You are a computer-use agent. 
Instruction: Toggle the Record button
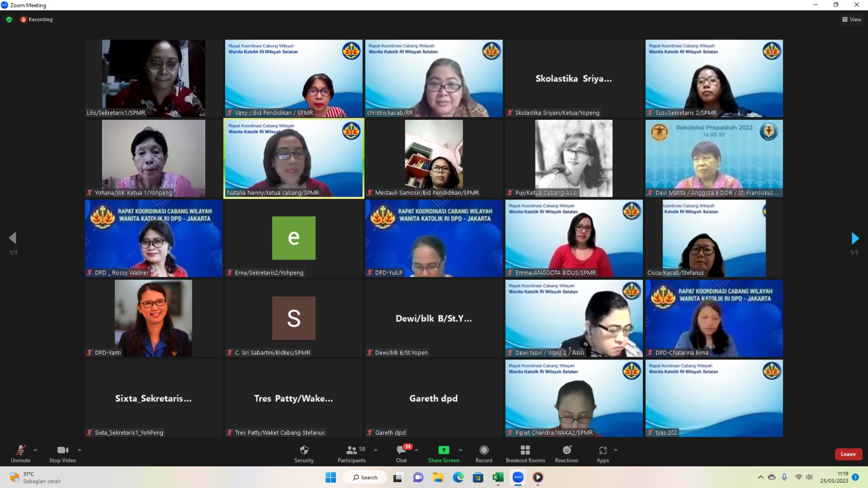point(484,454)
